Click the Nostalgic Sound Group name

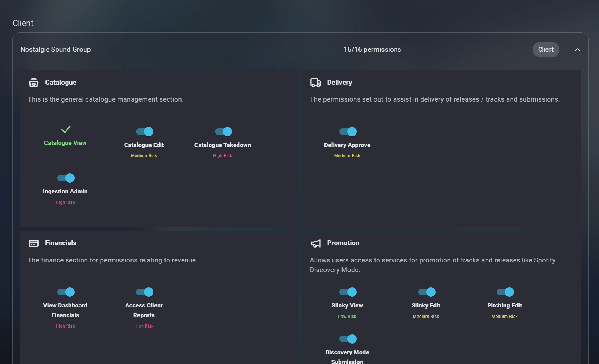[x=56, y=49]
